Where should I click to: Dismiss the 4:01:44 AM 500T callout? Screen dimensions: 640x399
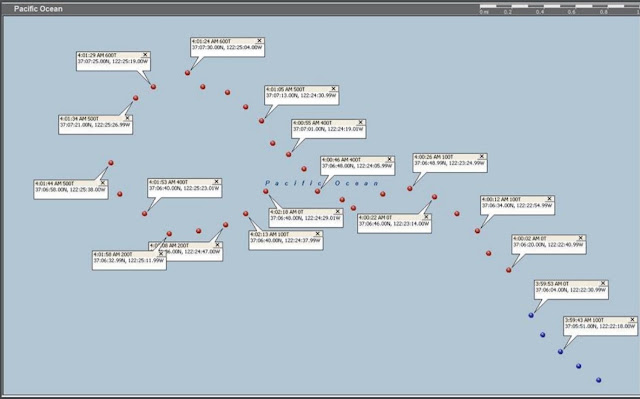(x=103, y=183)
